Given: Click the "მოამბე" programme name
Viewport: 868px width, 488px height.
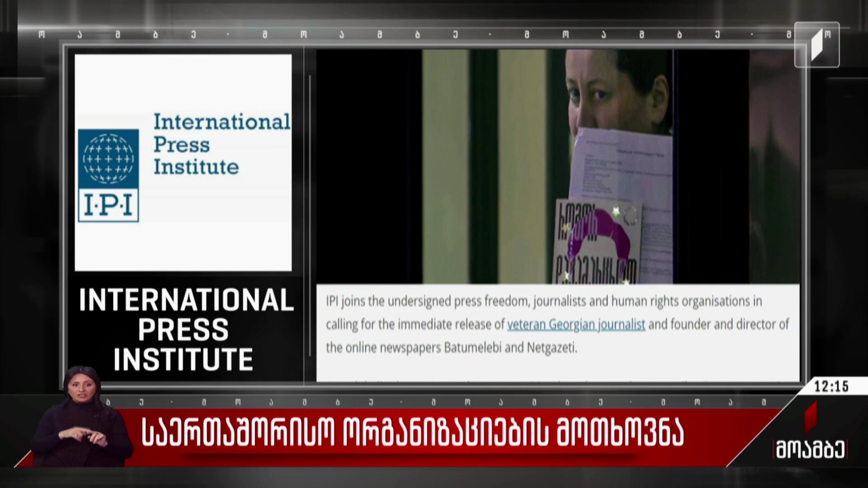Looking at the screenshot, I should coord(810,450).
